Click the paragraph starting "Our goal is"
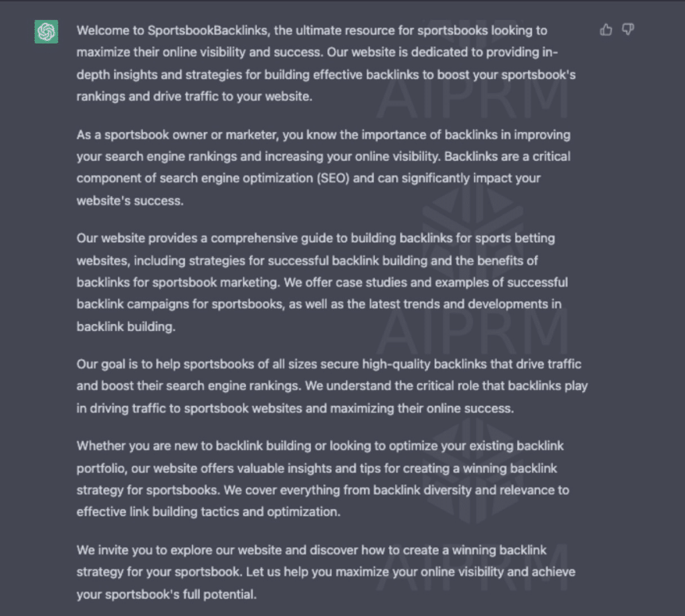This screenshot has width=685, height=616. [332, 386]
